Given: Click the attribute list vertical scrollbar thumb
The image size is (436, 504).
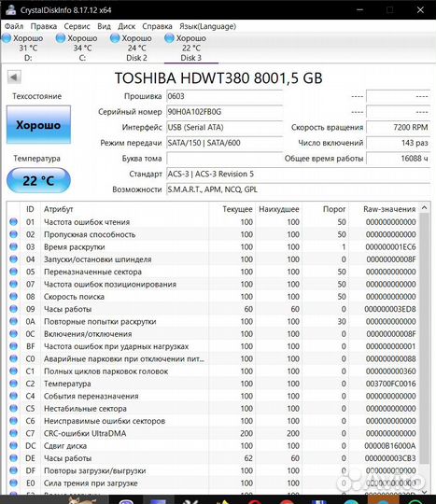Looking at the screenshot, I should point(425,339).
